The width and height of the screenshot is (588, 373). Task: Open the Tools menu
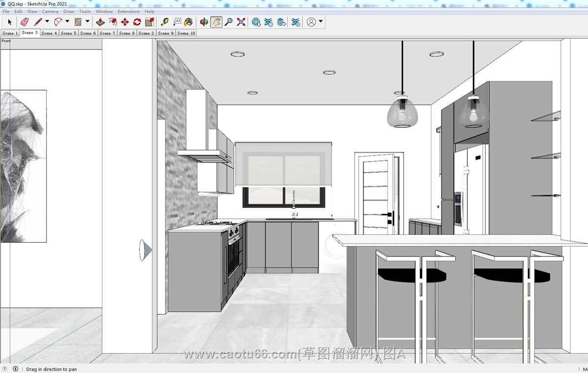85,11
